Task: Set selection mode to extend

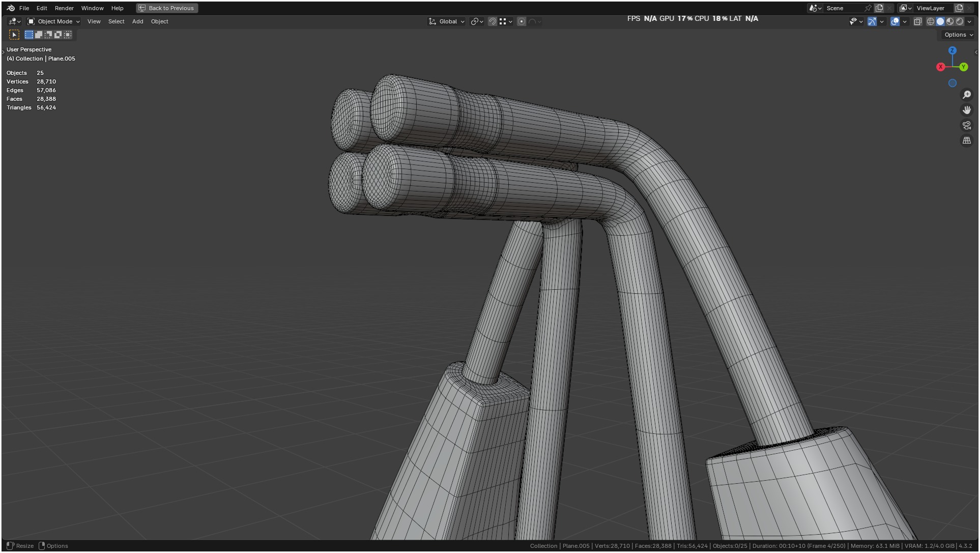Action: 39,35
